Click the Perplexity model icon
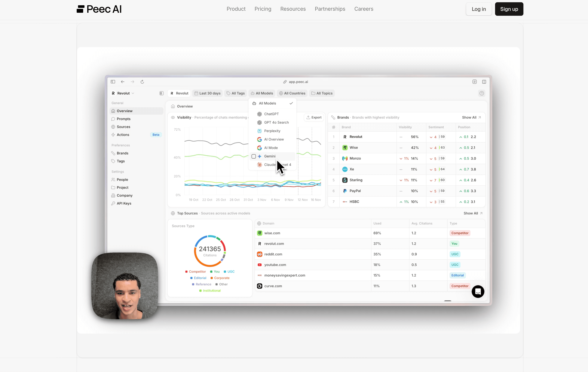588x372 pixels. pyautogui.click(x=260, y=131)
